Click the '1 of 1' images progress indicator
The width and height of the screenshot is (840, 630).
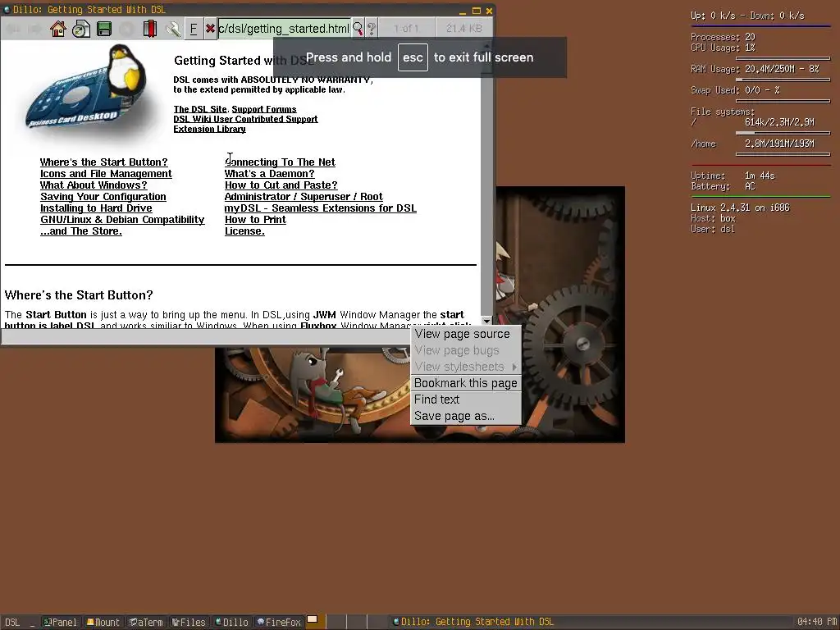(x=405, y=29)
